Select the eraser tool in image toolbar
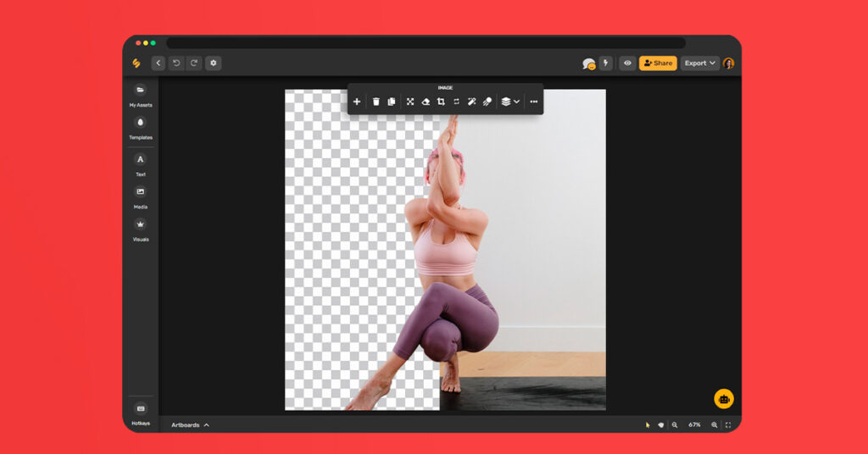868x454 pixels. click(426, 102)
